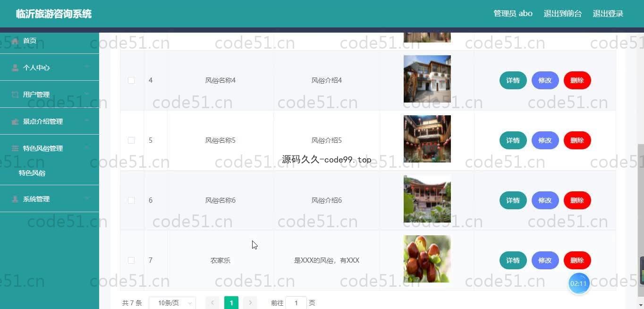Check the checkbox for row 6
Screen dimensions: 644x309
click(x=131, y=200)
